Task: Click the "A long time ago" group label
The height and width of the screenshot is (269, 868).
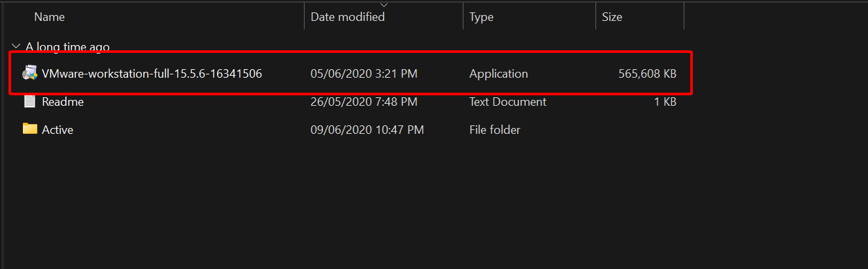Action: (x=67, y=47)
